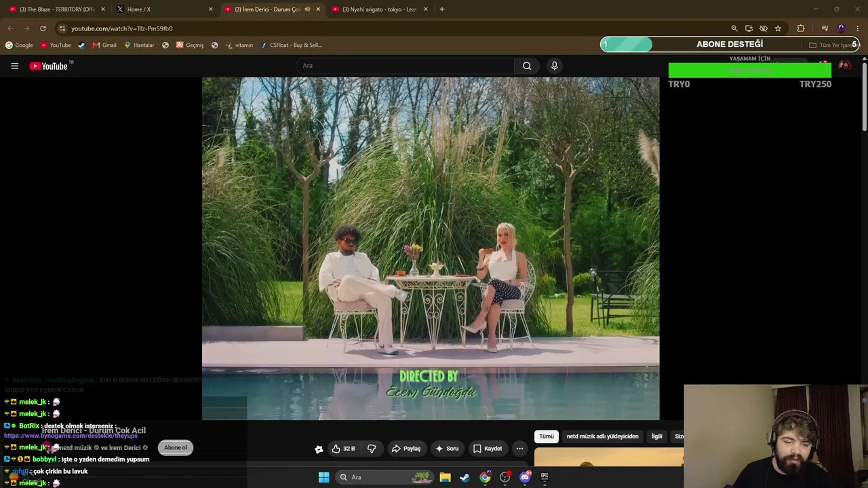Screen dimensions: 868x488
Task: Open the Gmail bookmark
Action: tap(104, 45)
